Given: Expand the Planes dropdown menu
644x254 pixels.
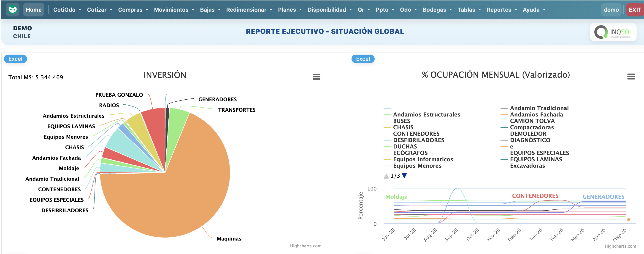Looking at the screenshot, I should coord(290,10).
